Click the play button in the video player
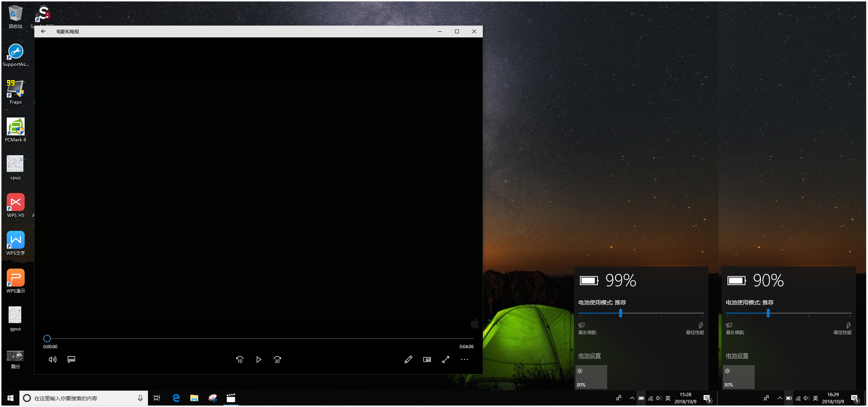868x407 pixels. pos(259,359)
